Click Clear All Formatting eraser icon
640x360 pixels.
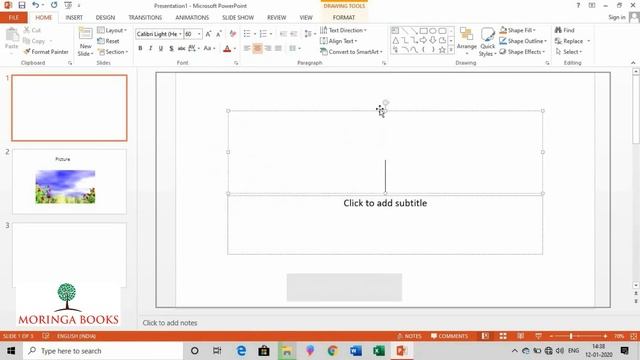233,34
